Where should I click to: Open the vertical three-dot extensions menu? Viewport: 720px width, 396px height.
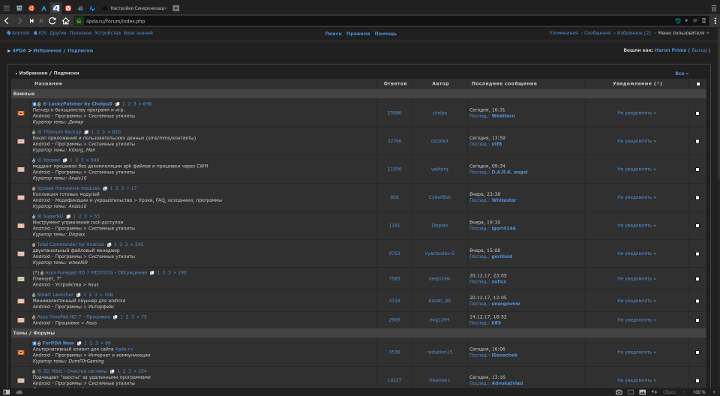tap(715, 21)
